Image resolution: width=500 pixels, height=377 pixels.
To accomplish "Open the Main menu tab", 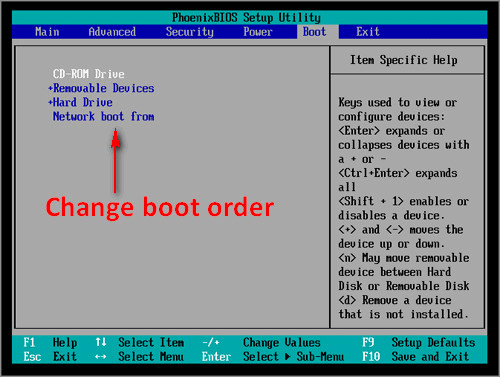I will 47,32.
